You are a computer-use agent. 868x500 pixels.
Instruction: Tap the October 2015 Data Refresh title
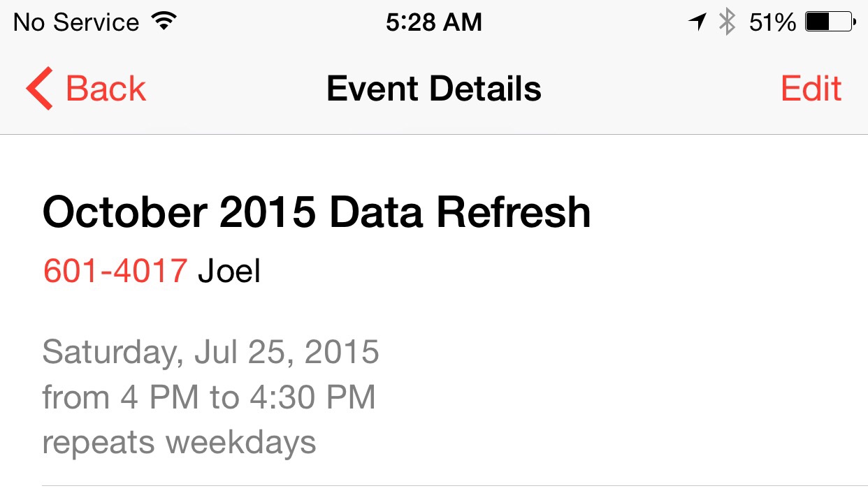coord(316,212)
